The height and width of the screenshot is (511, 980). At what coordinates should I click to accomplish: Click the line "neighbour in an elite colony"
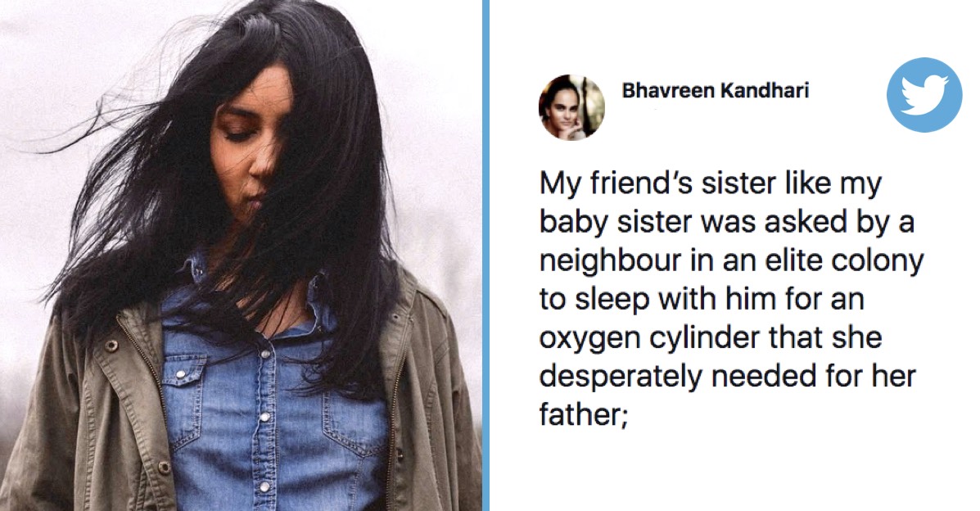[x=731, y=260]
